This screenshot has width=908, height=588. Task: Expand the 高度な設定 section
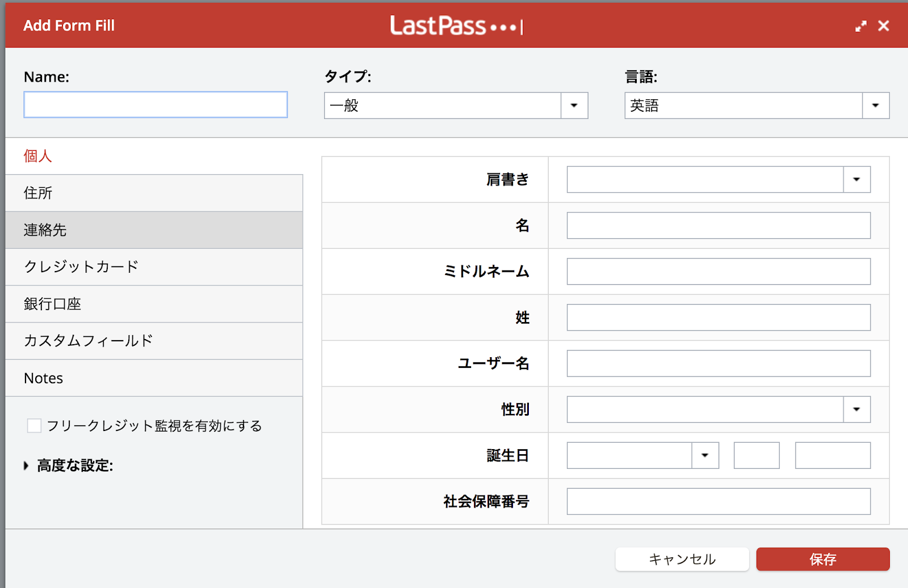click(x=69, y=466)
